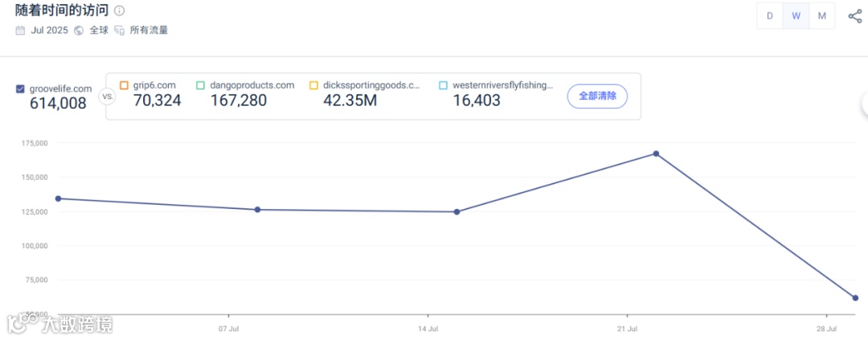
Task: Click the westernriversflyfishing value 16,403
Action: pyautogui.click(x=477, y=100)
